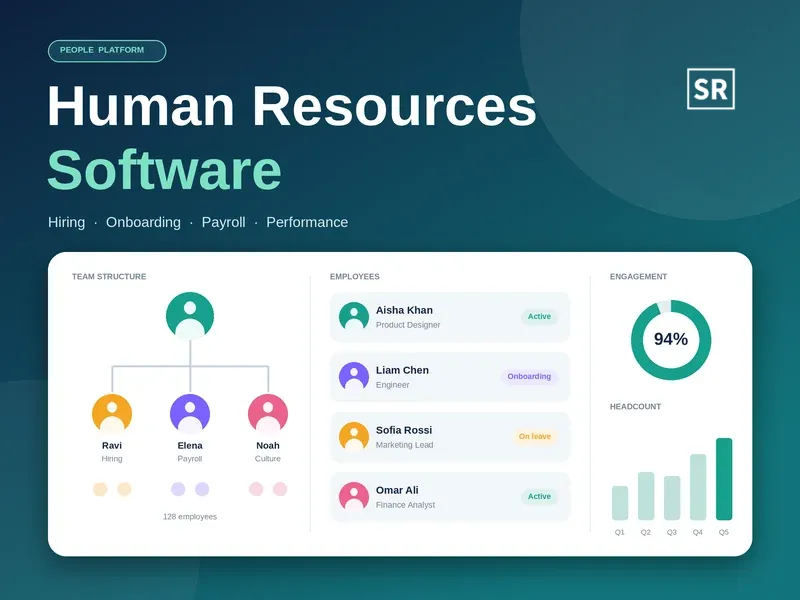Open Sofia Rossi's orange profile avatar
Screen dimensions: 800x600
coord(354,437)
